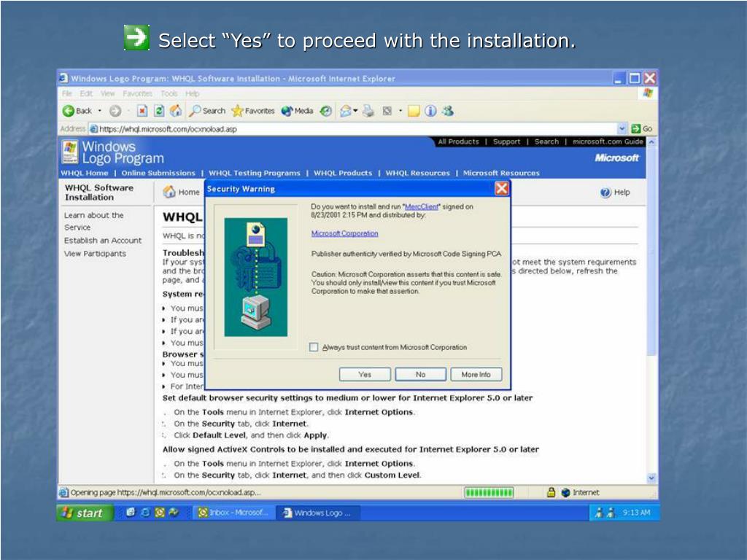This screenshot has height=560, width=747.
Task: Click Yes in Security Warning dialog
Action: 365,374
